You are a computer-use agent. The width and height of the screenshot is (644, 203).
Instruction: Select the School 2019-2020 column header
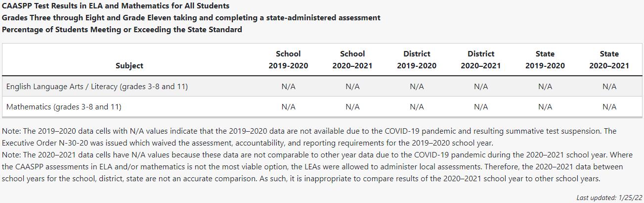pos(288,59)
